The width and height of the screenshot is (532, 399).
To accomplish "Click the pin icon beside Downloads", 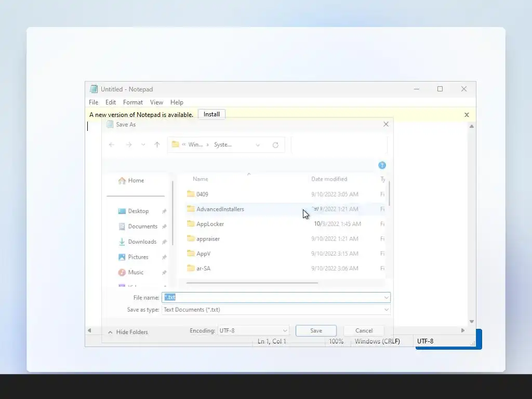I will pos(164,242).
